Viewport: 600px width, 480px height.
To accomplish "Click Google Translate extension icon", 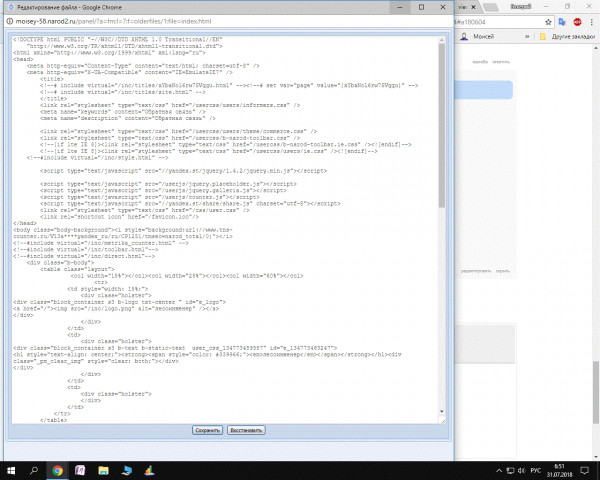I will pos(562,22).
